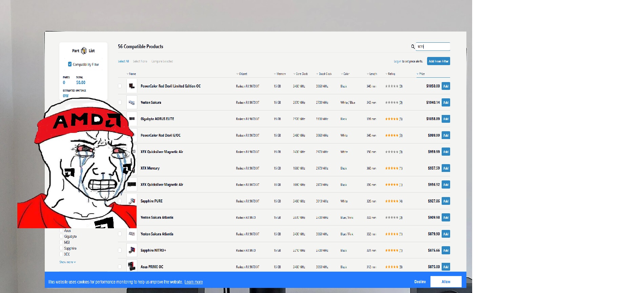Sort the table by Name column
This screenshot has width=644, height=293.
click(132, 74)
